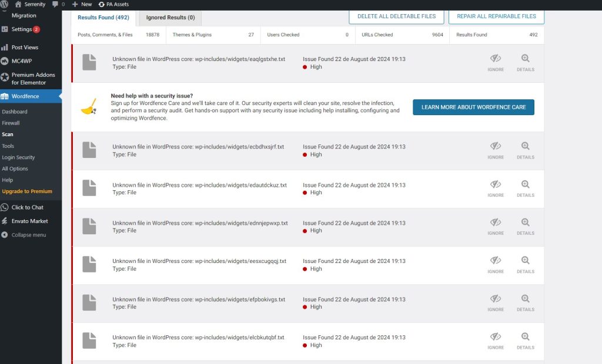Screen dimensions: 602x364
Task: Ignore the eaqlgstxhe.txt issue
Action: [x=495, y=63]
